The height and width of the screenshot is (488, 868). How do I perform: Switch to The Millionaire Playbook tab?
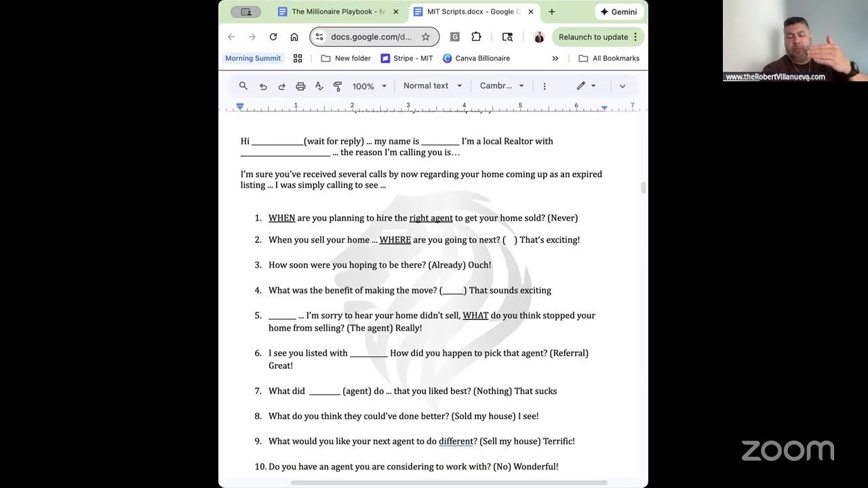tap(338, 12)
